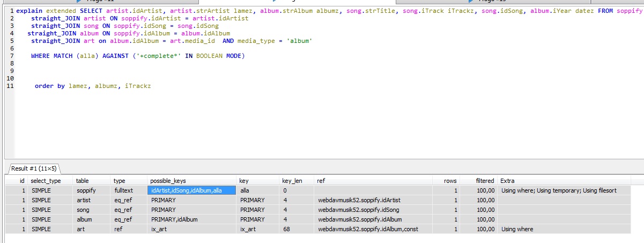The width and height of the screenshot is (644, 243).
Task: Select the webdavmusik52.soppify.idAlbum,const ref cell
Action: [373, 229]
